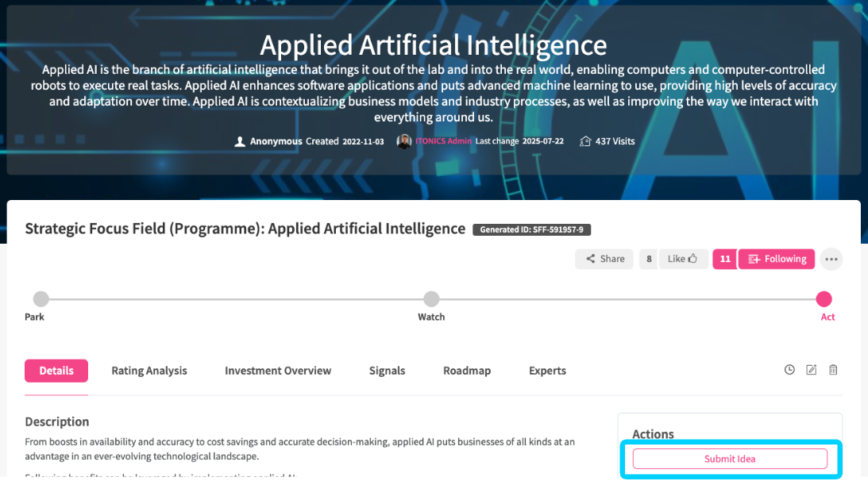
Task: Open the Investment Overview tab
Action: 278,371
